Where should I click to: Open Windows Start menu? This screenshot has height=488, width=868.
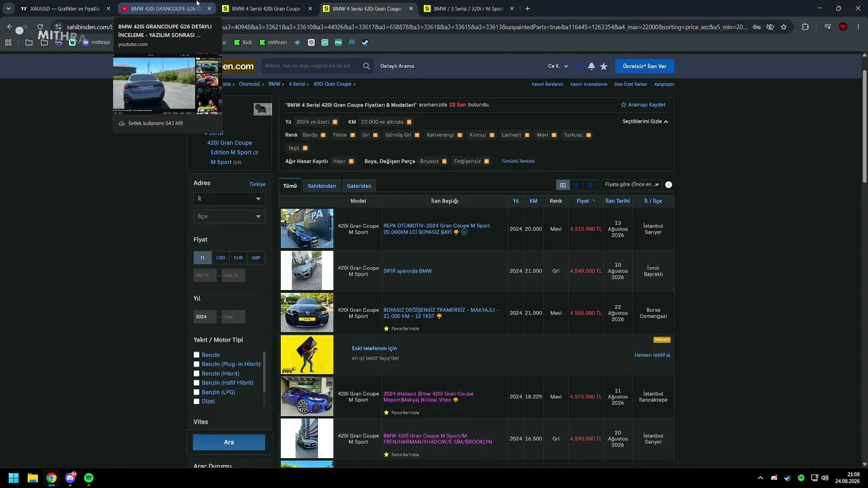pyautogui.click(x=14, y=478)
